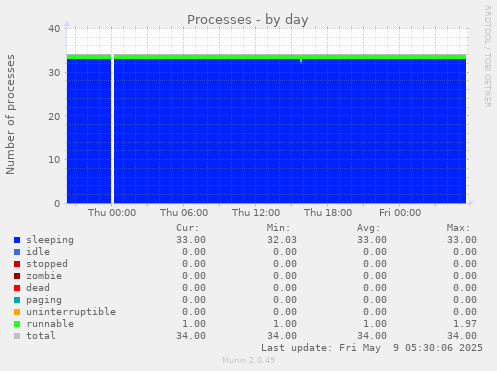Click the 'Max:' column header
The image size is (497, 371).
tap(459, 228)
